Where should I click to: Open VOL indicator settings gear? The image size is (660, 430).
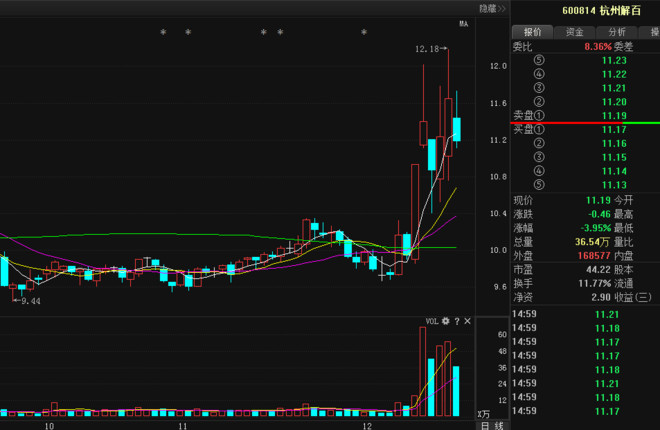coord(446,321)
